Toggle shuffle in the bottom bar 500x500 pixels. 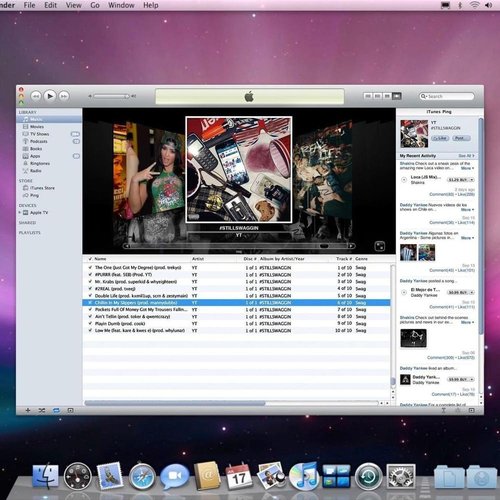(x=42, y=410)
